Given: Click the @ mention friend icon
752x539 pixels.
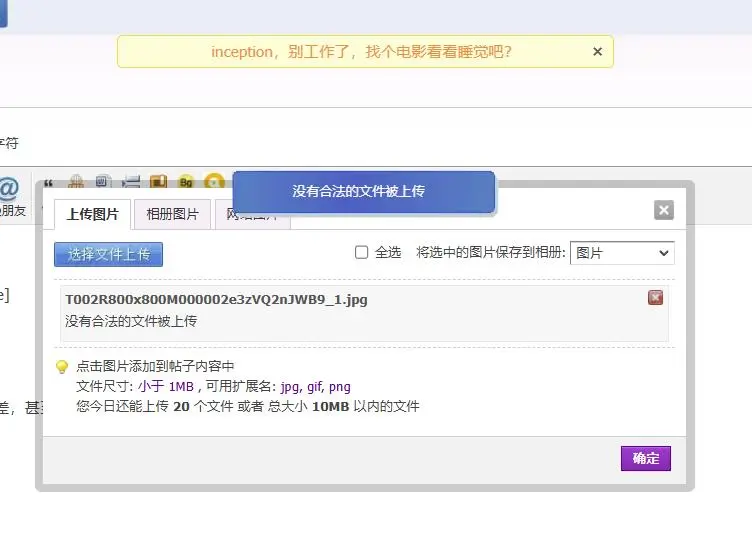Looking at the screenshot, I should [8, 189].
